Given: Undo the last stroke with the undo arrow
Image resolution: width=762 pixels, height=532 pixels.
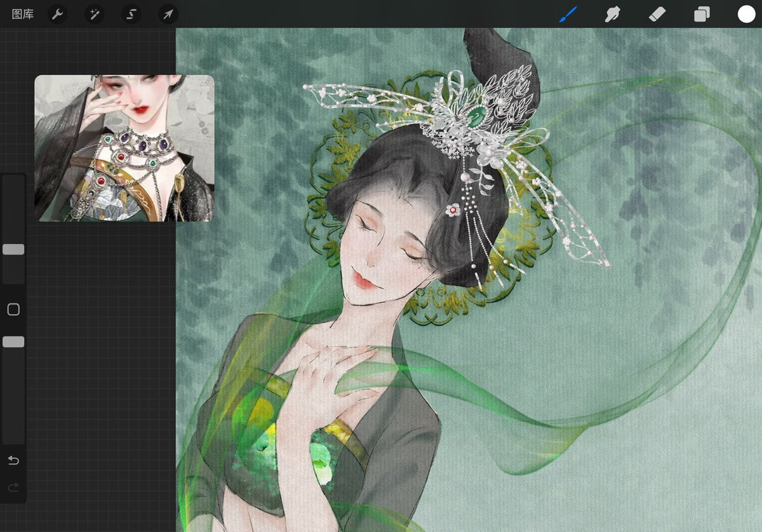Looking at the screenshot, I should [x=13, y=460].
